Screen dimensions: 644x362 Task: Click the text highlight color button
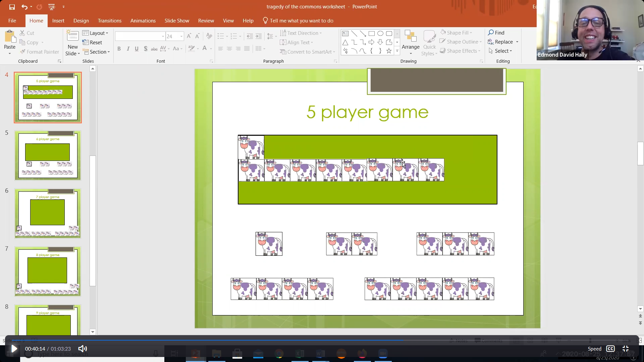192,49
